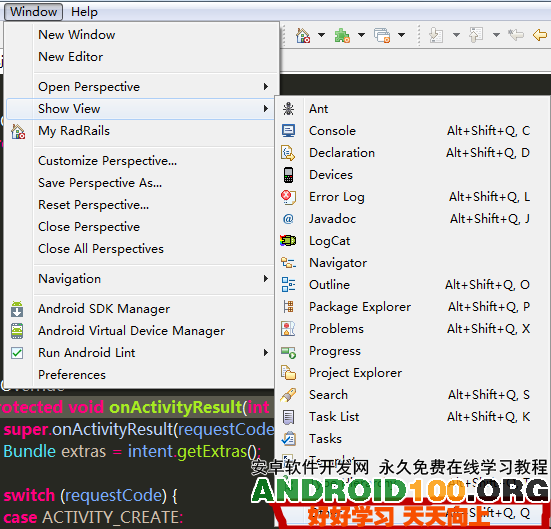Click the LogCat icon
The width and height of the screenshot is (551, 529).
[x=289, y=241]
